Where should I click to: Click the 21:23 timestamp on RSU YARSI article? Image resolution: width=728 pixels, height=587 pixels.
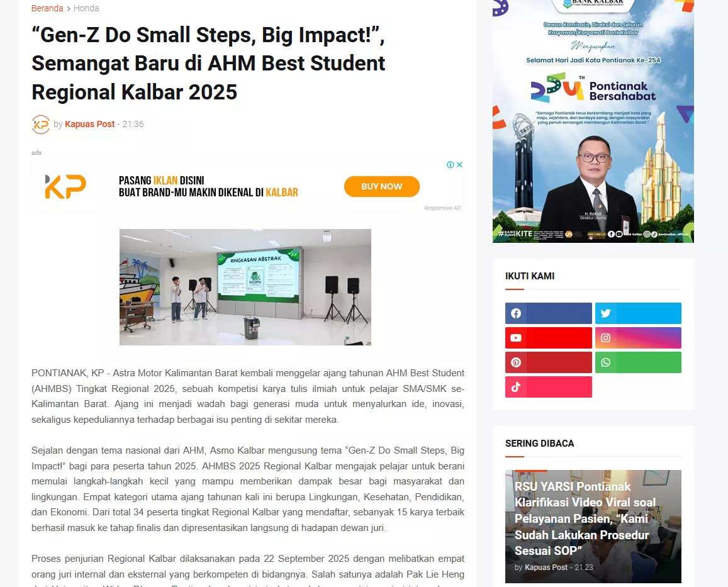(x=584, y=567)
